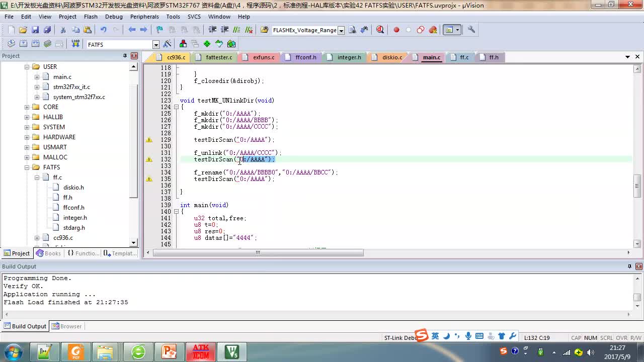644x362 pixels.
Task: Download code to flash with LOAD icon
Action: pos(75,44)
